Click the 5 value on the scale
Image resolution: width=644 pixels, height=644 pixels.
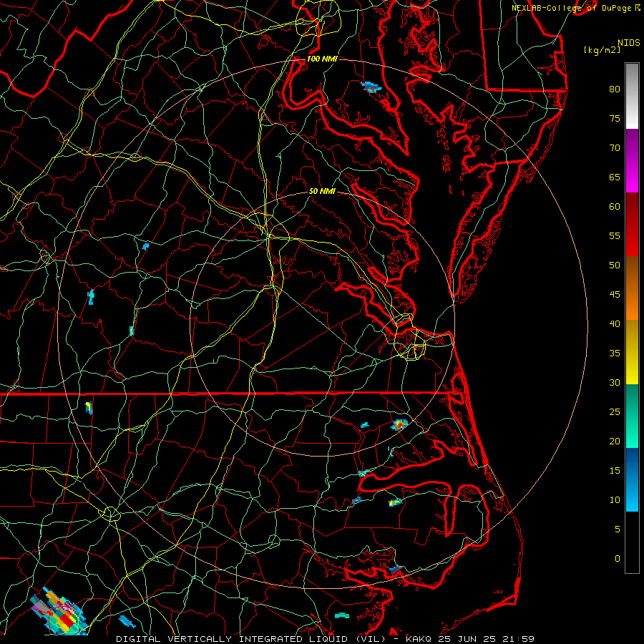point(618,529)
